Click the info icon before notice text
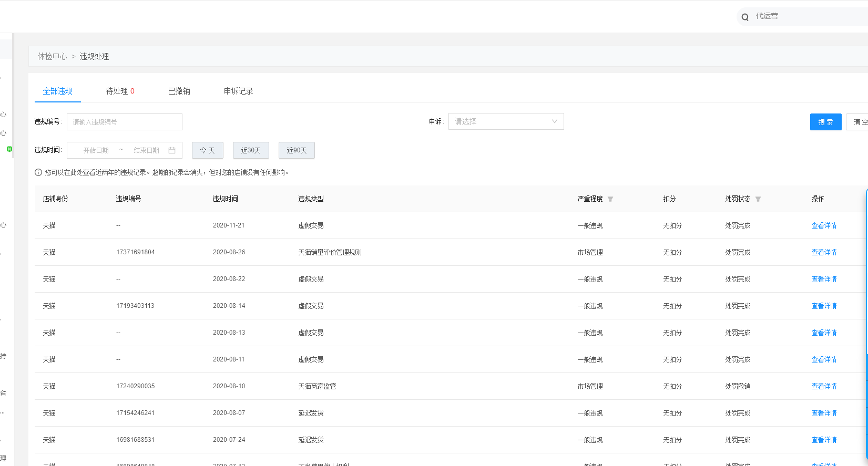 click(38, 172)
